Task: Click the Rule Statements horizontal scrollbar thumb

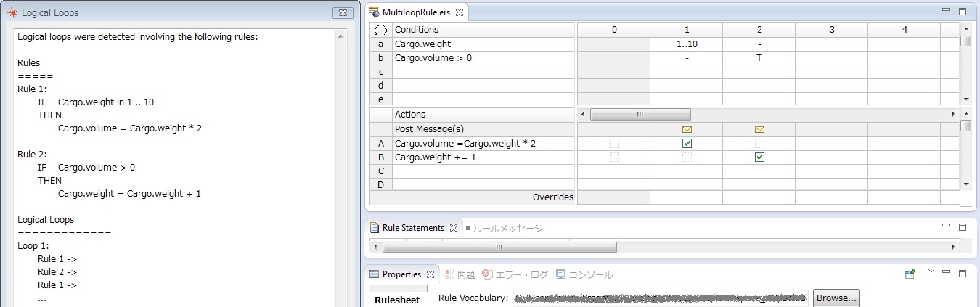Action: (x=499, y=247)
